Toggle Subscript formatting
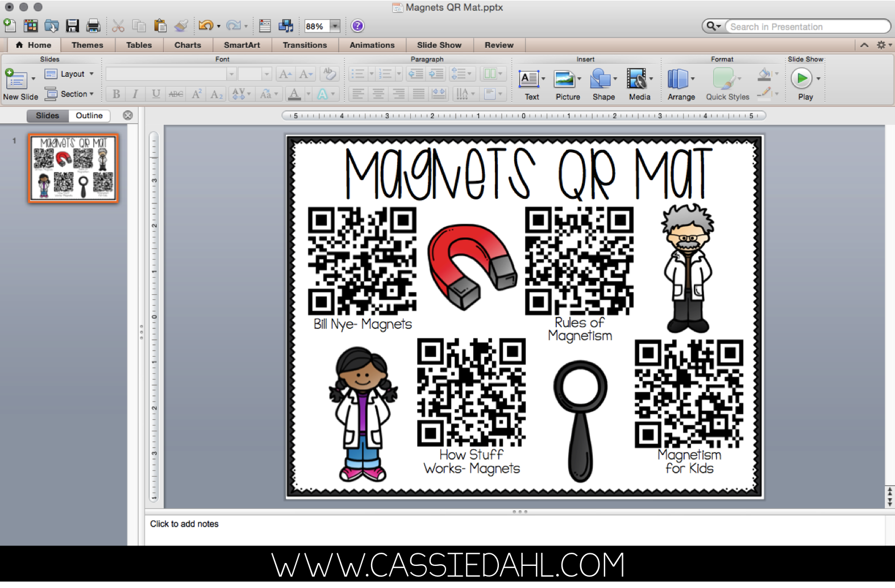The width and height of the screenshot is (895, 588). [x=217, y=94]
